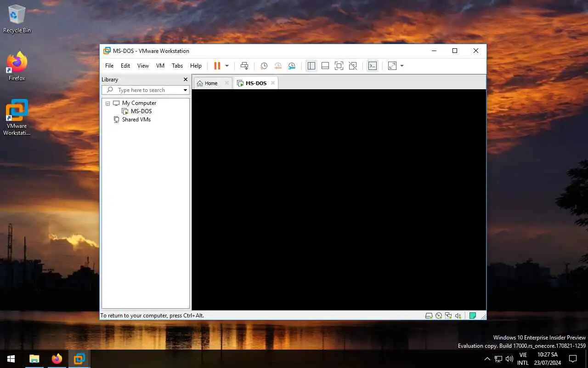Open the Edit menu
588x368 pixels.
click(125, 66)
